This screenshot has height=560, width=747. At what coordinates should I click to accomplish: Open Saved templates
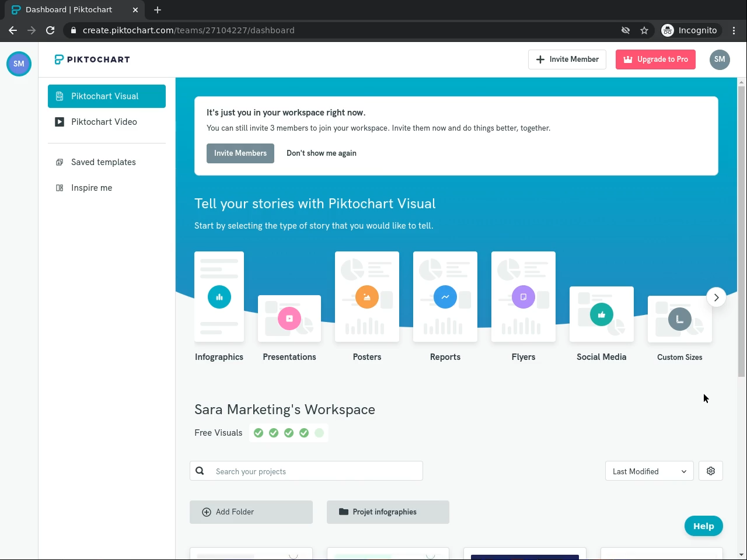point(107,162)
